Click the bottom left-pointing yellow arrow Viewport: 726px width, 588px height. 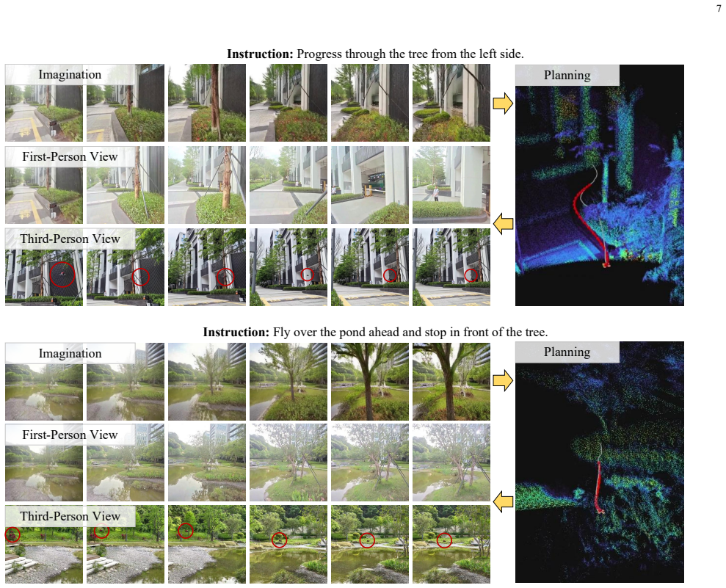click(504, 501)
